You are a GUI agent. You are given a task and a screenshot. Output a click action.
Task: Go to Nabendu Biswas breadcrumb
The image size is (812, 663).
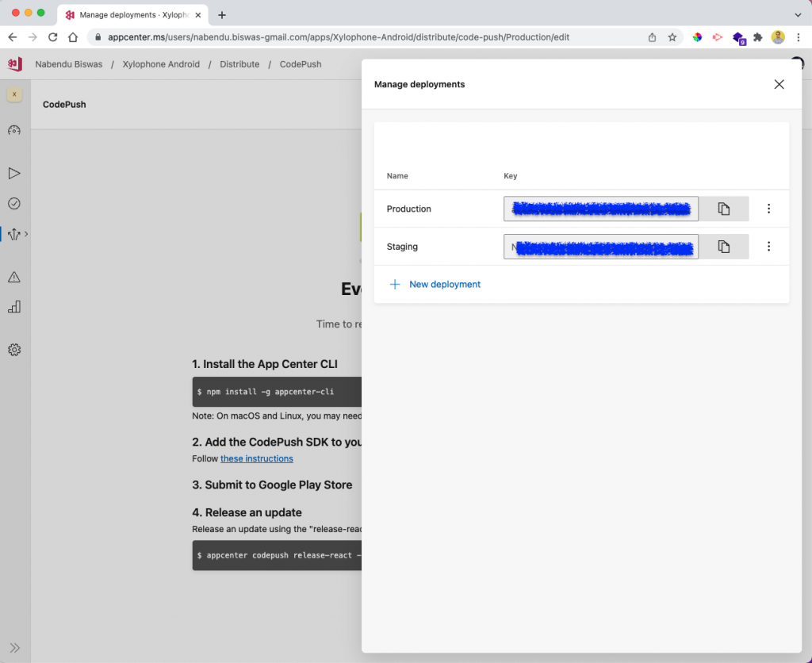[69, 64]
